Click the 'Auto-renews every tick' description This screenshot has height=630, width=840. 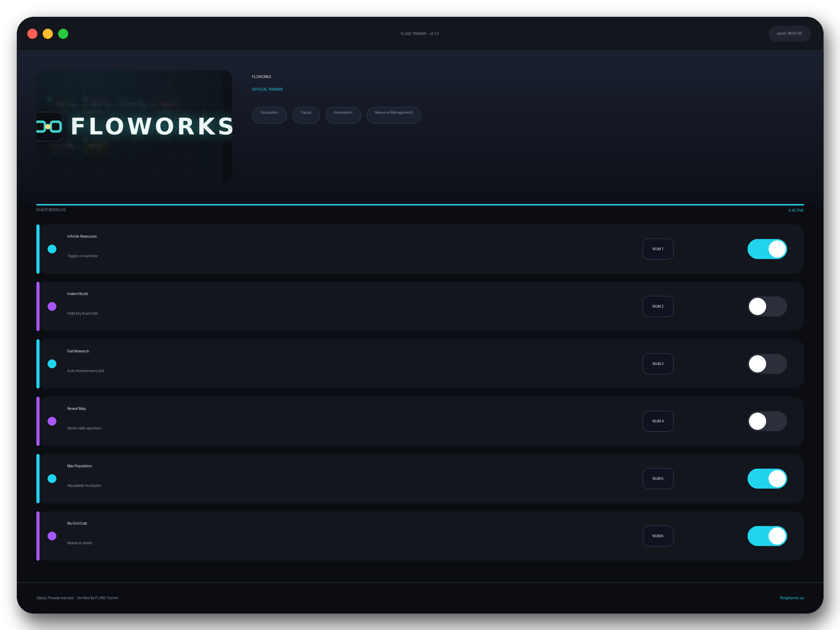pyautogui.click(x=85, y=371)
